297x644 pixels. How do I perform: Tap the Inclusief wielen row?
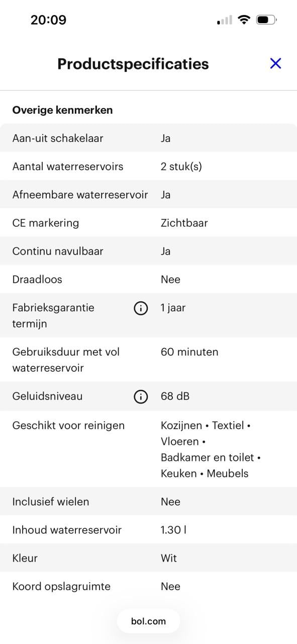tap(148, 502)
